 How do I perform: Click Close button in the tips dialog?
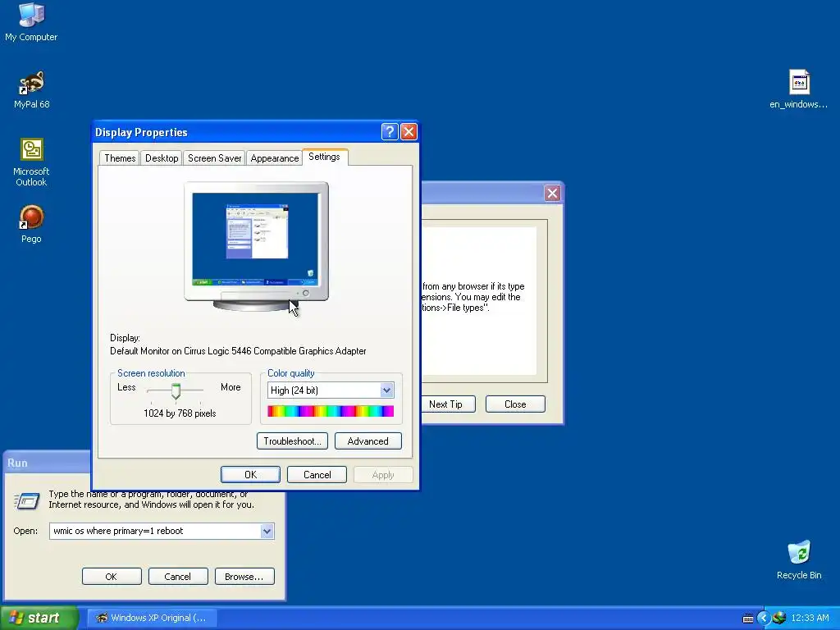click(x=515, y=404)
